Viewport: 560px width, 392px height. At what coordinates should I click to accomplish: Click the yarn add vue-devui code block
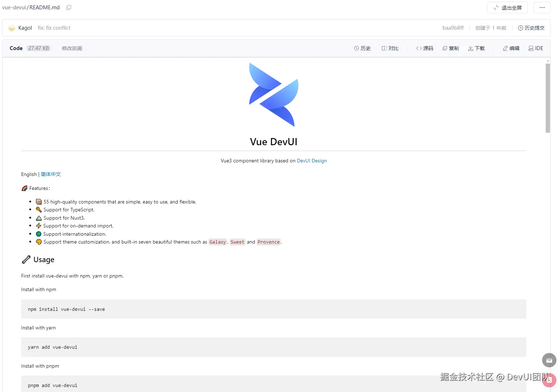(274, 347)
